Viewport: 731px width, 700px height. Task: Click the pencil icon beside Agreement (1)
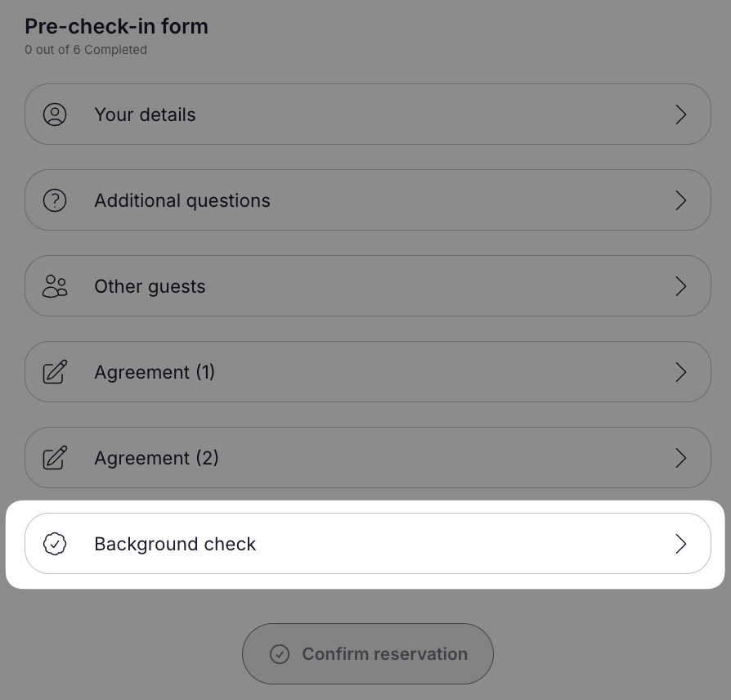pos(54,372)
